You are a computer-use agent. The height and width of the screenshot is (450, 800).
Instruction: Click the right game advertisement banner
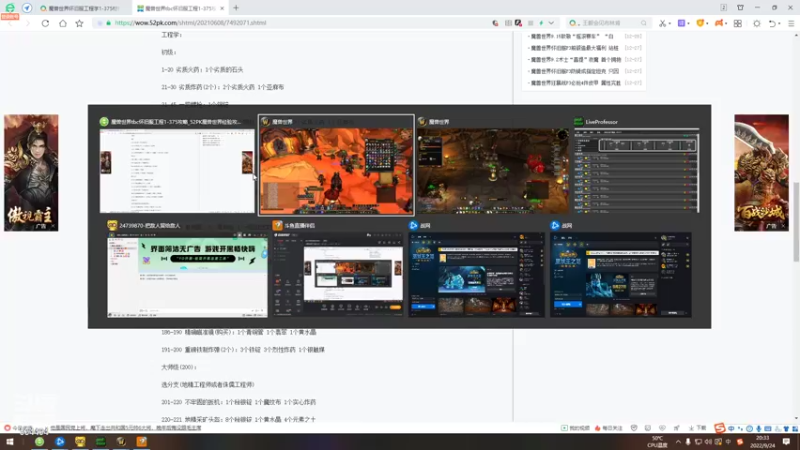click(761, 172)
